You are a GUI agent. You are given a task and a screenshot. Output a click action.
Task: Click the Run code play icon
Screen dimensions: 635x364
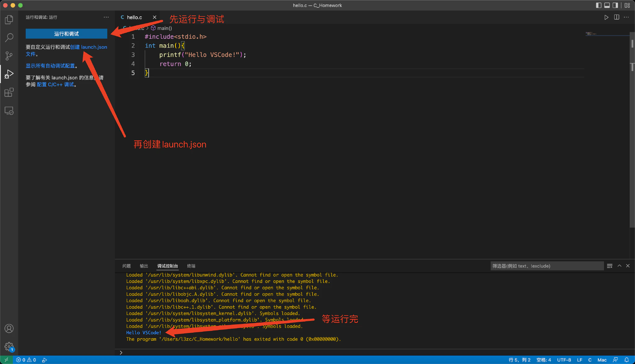coord(606,17)
